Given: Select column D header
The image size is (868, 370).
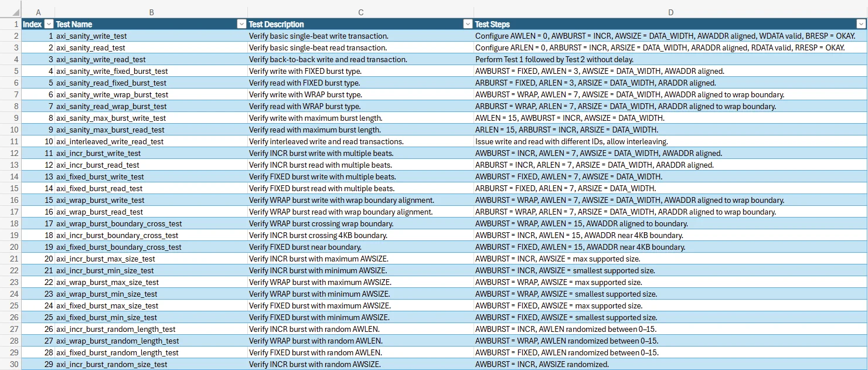Looking at the screenshot, I should coord(670,12).
